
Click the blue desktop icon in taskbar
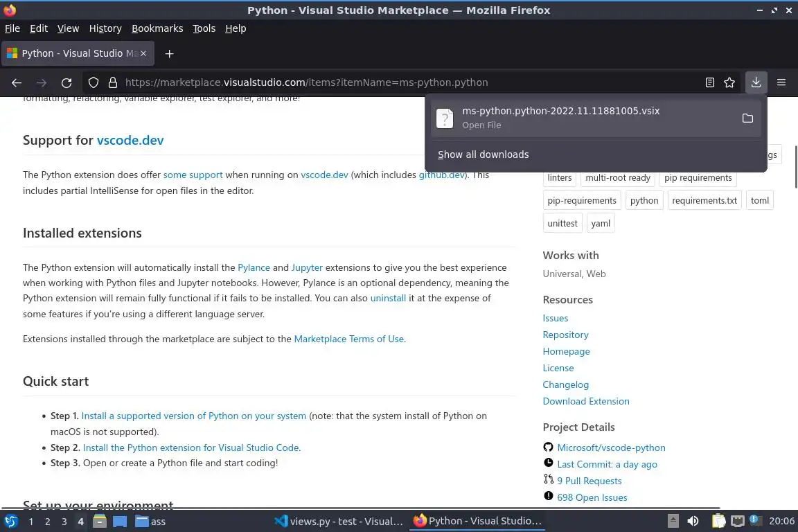120,522
